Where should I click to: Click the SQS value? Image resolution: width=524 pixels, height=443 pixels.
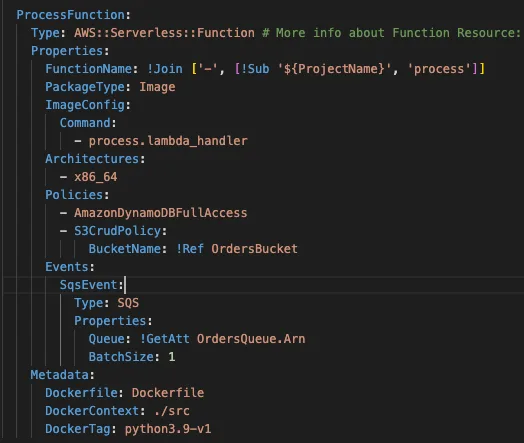tap(128, 303)
